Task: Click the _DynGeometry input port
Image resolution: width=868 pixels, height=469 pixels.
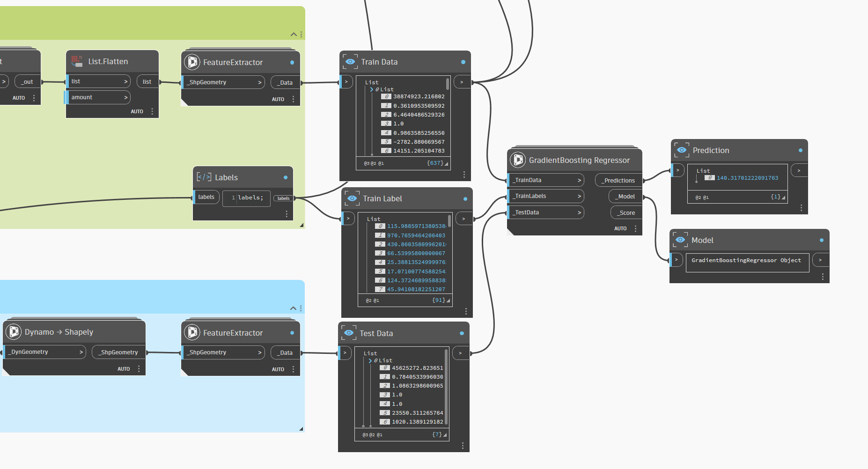Action: [44, 352]
